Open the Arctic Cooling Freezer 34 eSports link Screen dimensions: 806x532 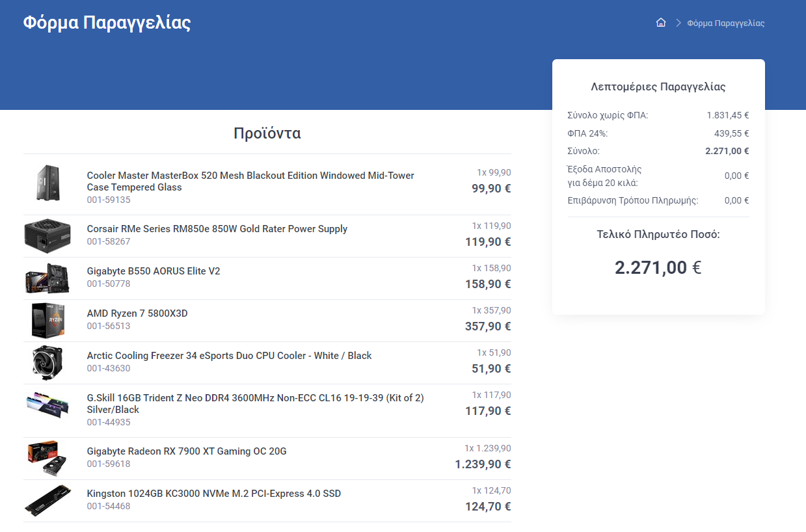[230, 356]
